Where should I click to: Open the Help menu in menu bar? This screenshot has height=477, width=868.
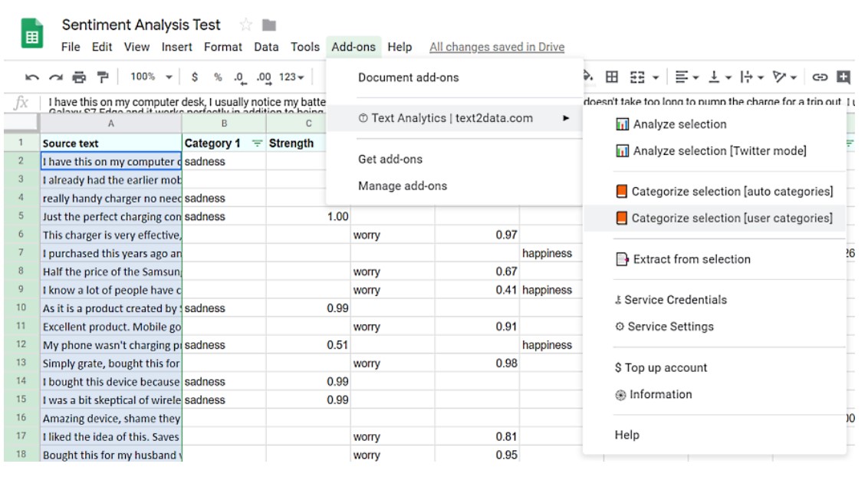click(399, 47)
